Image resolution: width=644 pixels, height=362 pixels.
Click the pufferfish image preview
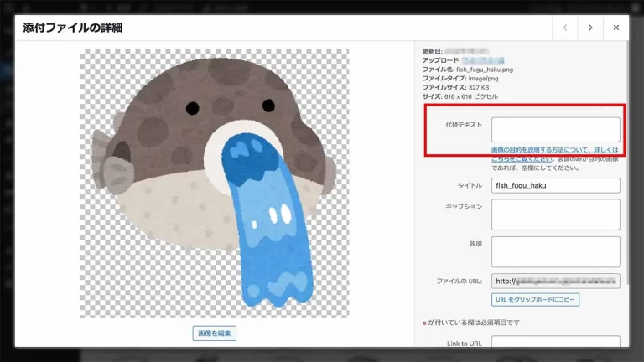click(x=215, y=183)
